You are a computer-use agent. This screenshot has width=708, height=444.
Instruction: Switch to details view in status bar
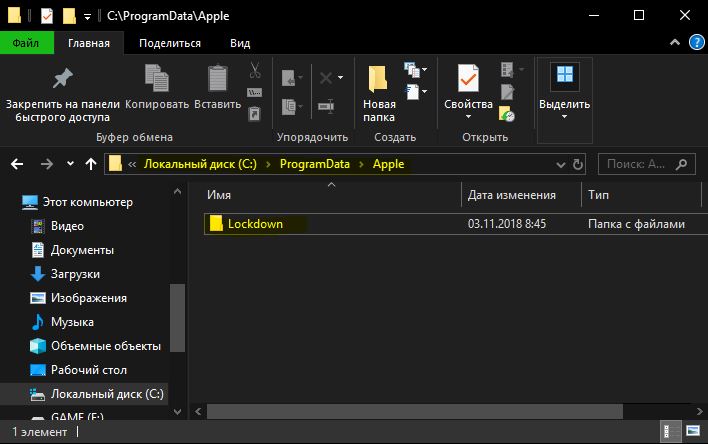[x=670, y=431]
